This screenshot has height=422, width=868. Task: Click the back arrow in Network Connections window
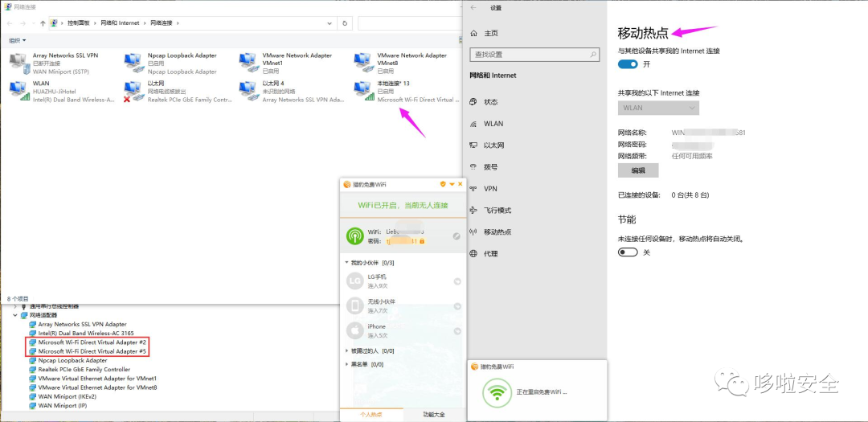9,23
